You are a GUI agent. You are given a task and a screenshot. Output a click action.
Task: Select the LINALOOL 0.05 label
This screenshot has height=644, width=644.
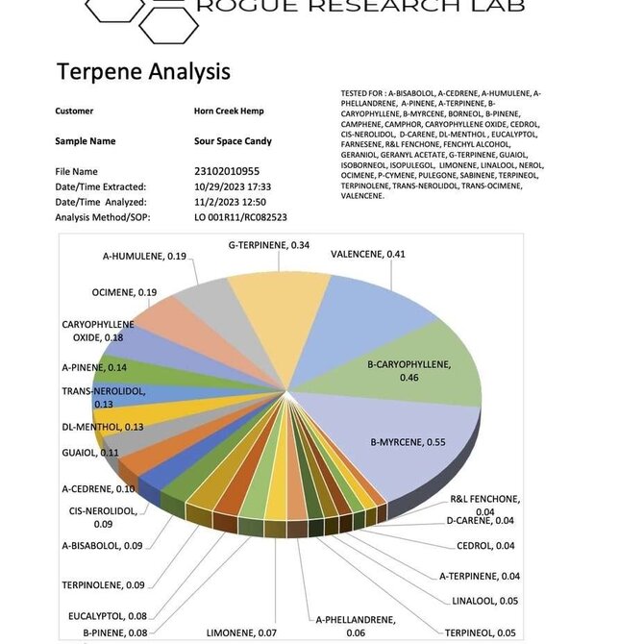485,601
